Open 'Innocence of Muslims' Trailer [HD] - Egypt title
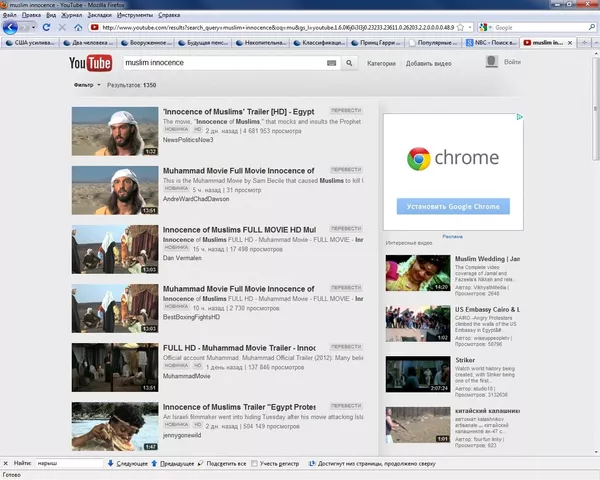 click(x=238, y=112)
